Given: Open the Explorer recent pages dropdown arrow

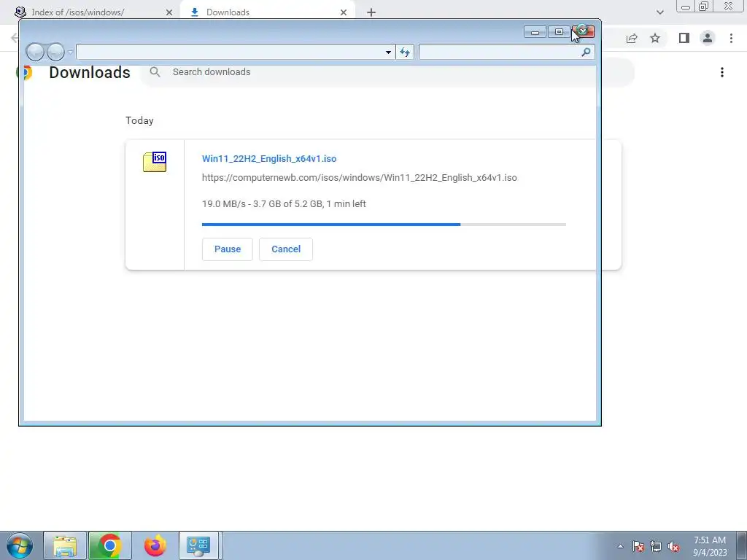Looking at the screenshot, I should coord(70,52).
